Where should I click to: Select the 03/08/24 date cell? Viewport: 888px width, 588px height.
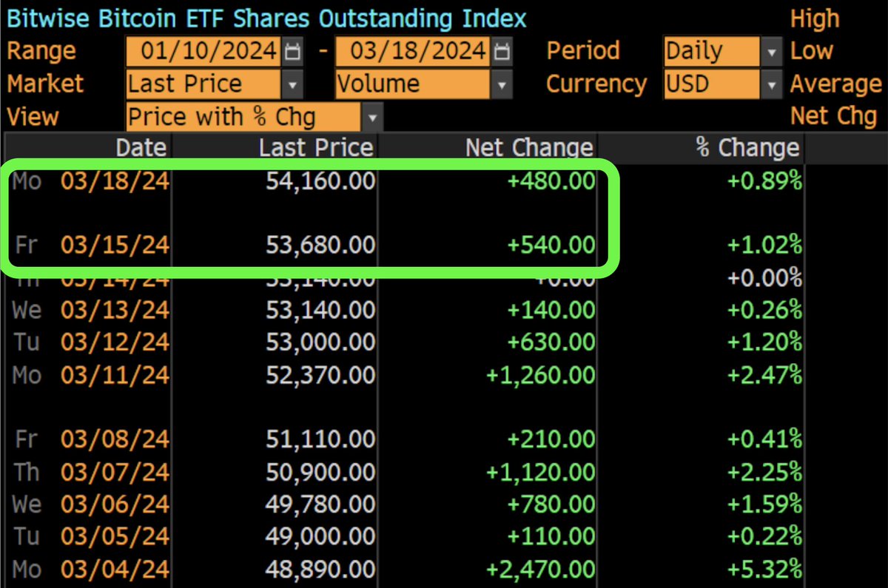115,439
